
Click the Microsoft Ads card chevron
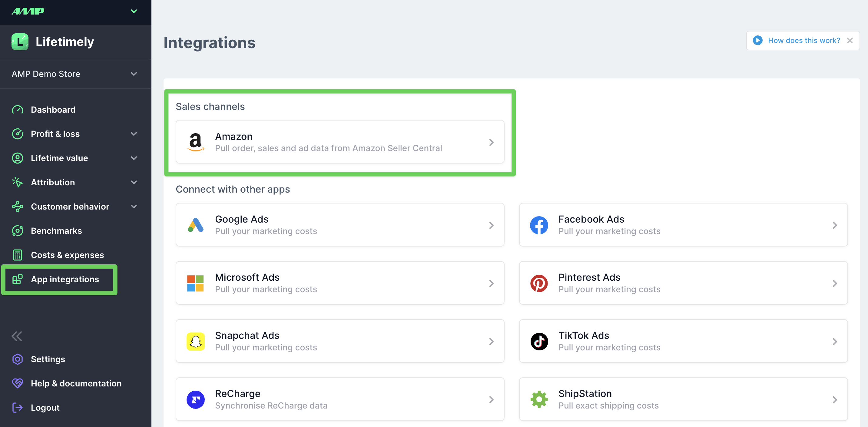(x=491, y=283)
